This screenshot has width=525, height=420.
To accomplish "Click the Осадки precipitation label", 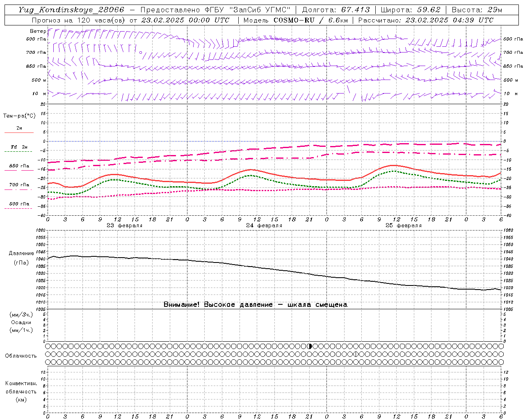I will coord(21,322).
